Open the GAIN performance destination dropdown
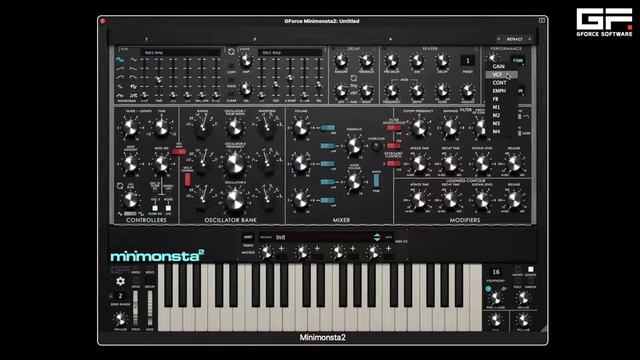640x360 pixels. (x=518, y=60)
